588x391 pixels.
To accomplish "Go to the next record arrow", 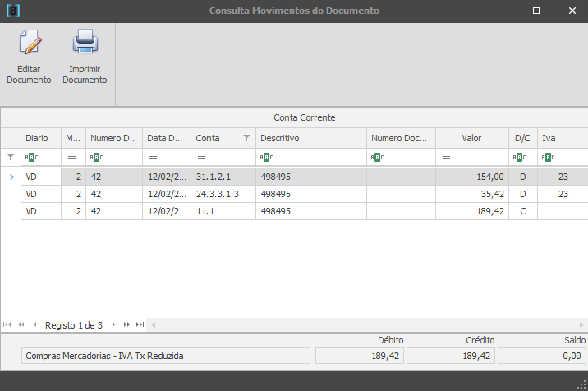I will pyautogui.click(x=114, y=325).
